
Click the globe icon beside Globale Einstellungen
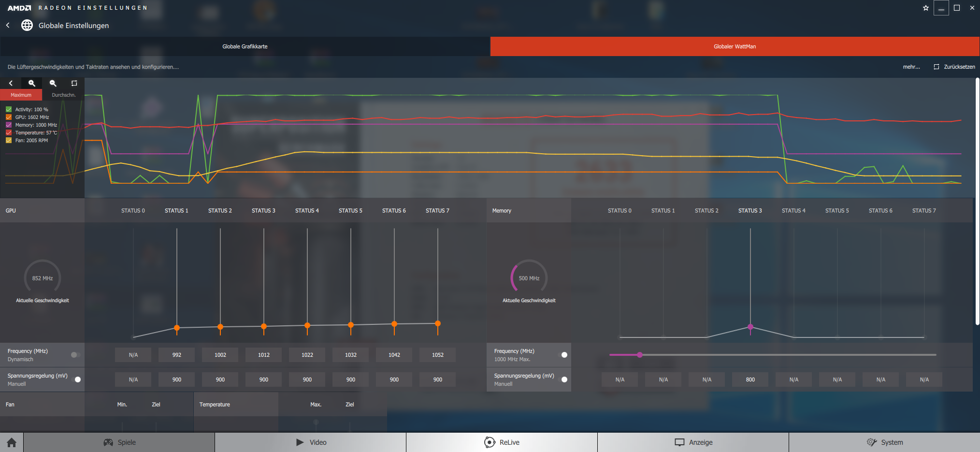[27, 25]
